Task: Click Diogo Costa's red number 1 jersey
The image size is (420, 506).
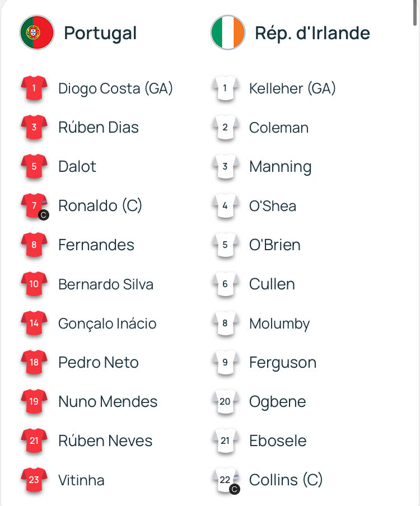Action: (x=34, y=88)
